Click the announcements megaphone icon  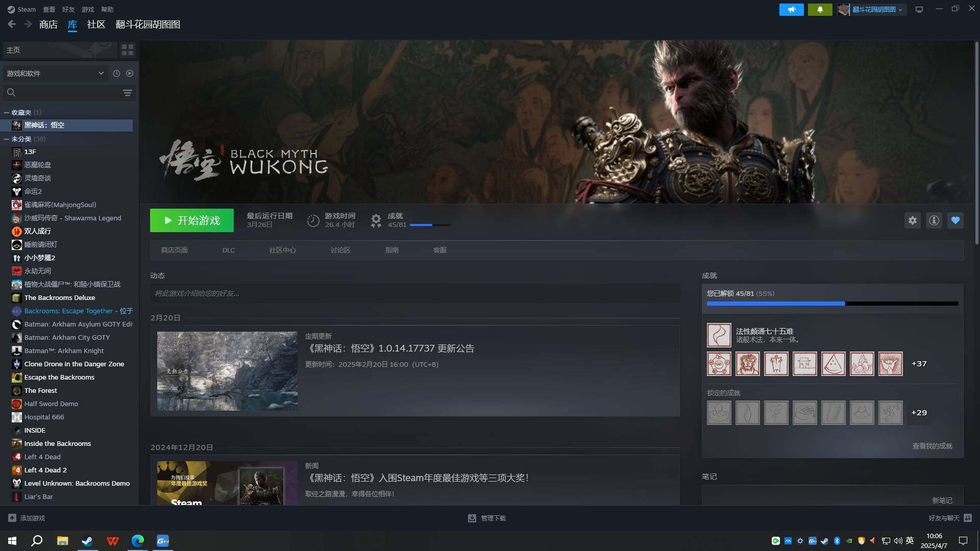(x=791, y=10)
